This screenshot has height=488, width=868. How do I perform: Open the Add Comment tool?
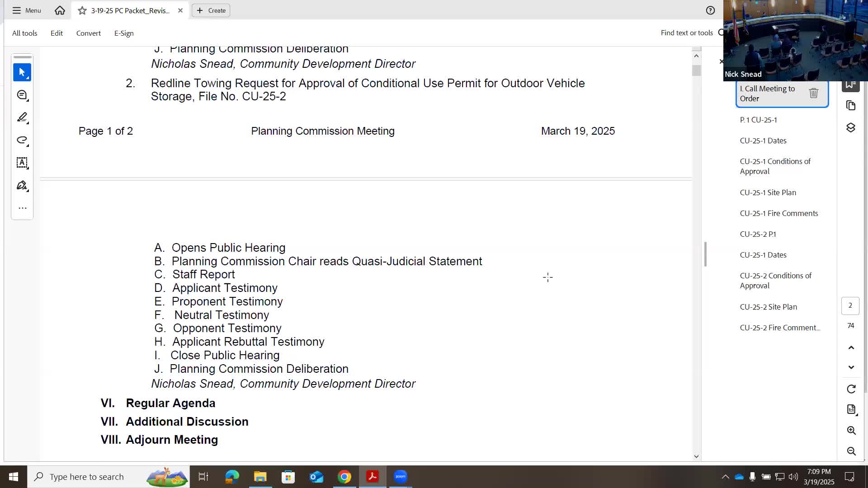(x=22, y=95)
